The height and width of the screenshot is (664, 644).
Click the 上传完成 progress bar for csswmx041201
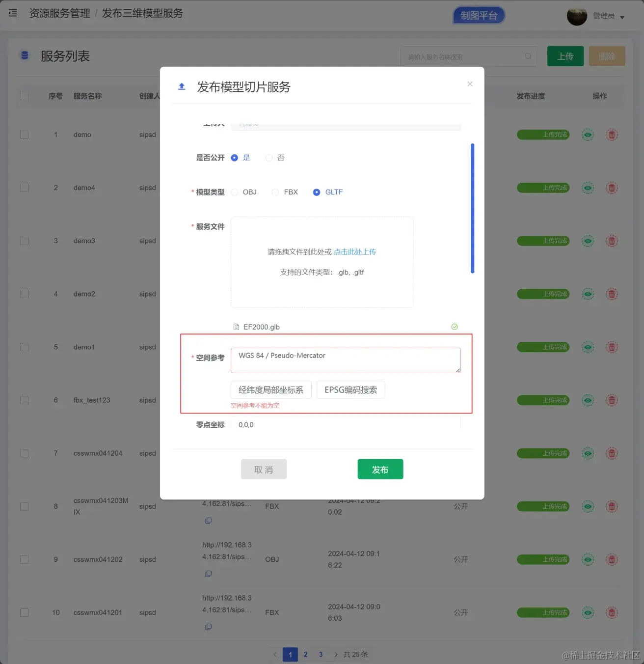[x=543, y=612]
